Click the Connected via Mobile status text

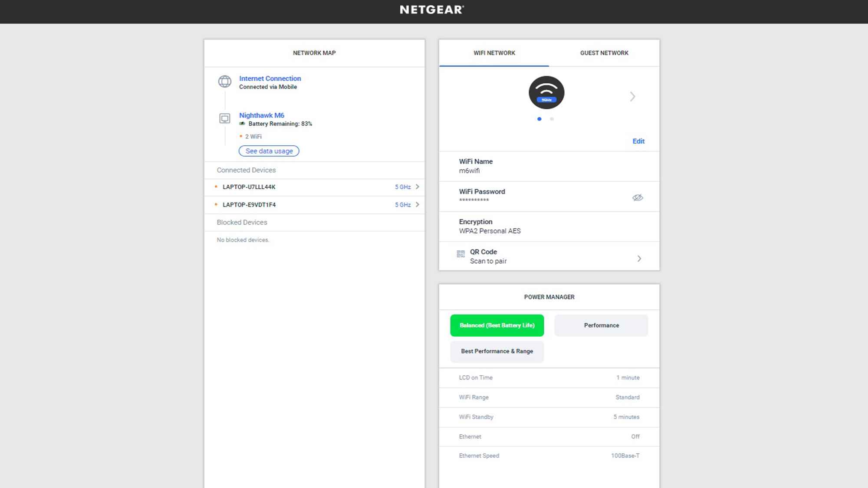pyautogui.click(x=268, y=87)
